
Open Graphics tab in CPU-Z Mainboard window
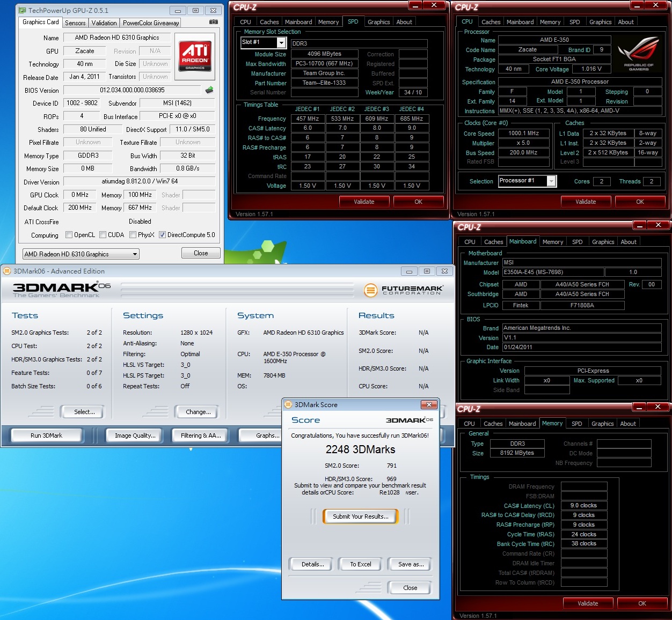pyautogui.click(x=603, y=242)
